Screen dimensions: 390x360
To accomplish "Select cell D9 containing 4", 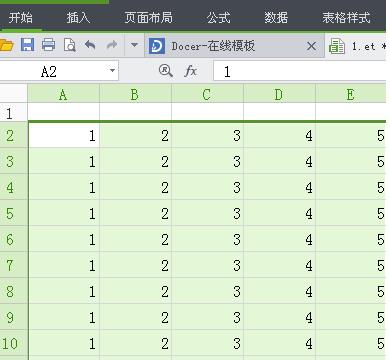I will [279, 317].
